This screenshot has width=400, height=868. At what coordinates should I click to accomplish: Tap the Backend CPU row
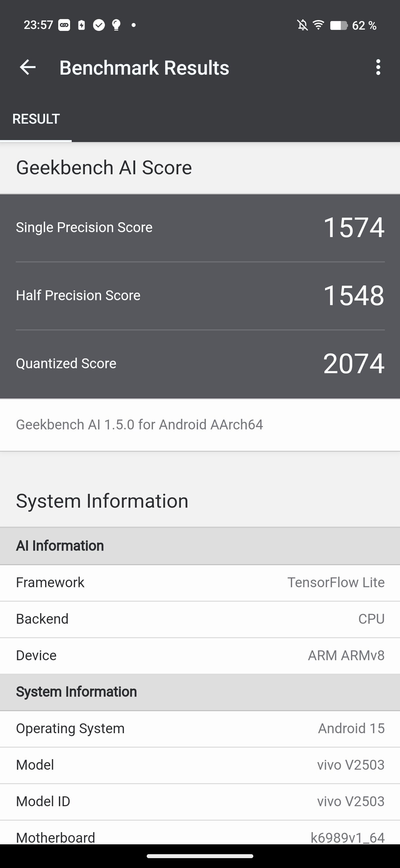200,619
